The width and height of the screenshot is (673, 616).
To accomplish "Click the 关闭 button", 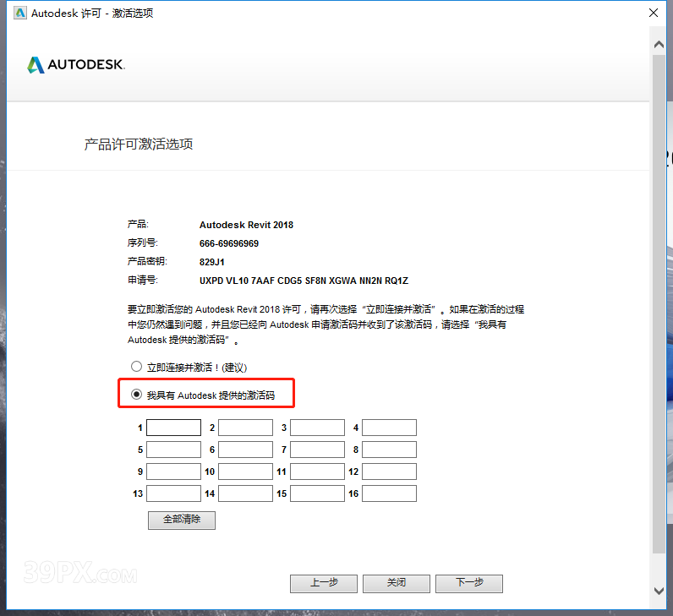I will click(x=397, y=583).
